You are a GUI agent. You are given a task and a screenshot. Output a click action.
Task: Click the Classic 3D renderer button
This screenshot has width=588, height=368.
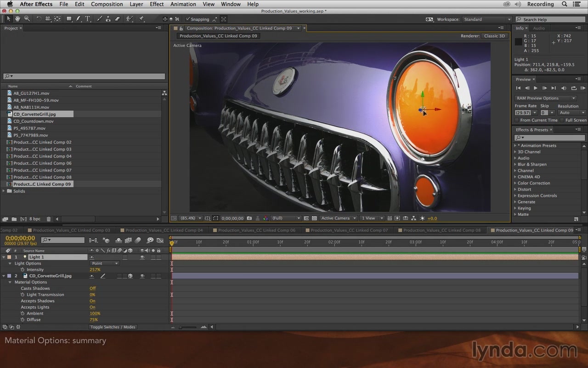click(x=494, y=36)
